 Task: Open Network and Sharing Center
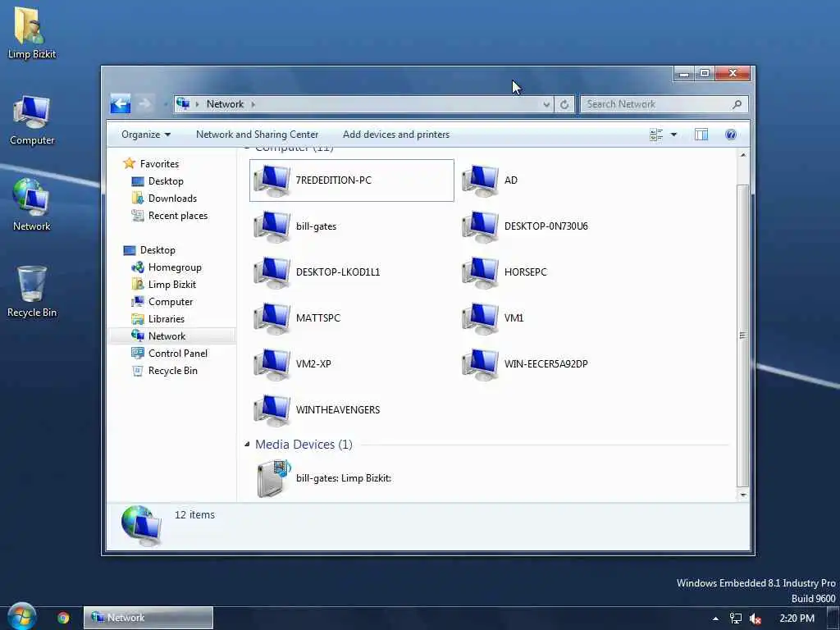(257, 135)
